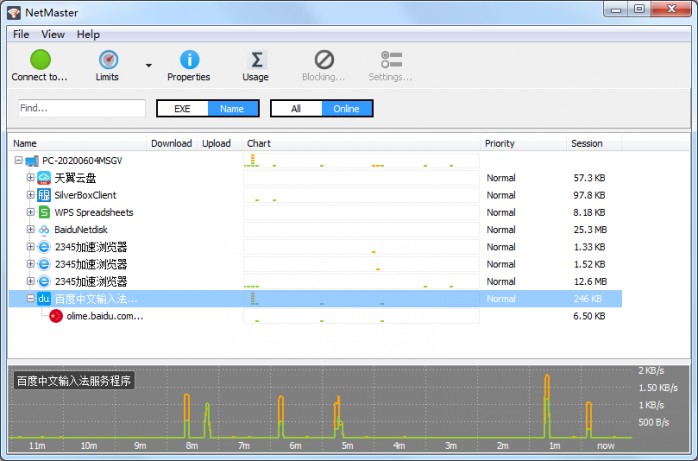Collapse the PC-20200604MSGV tree node
This screenshot has height=461, width=698.
(x=18, y=160)
